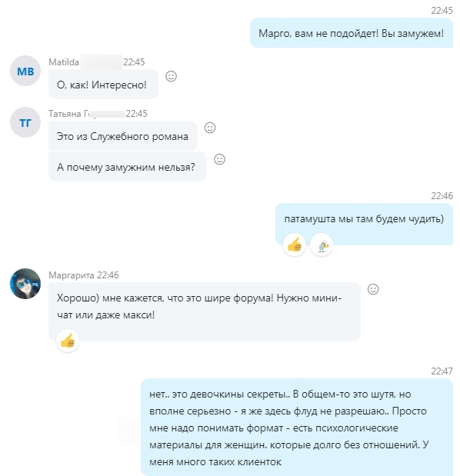Select the message about "мини-чат или даже макси"
The image size is (460, 476).
click(205, 311)
